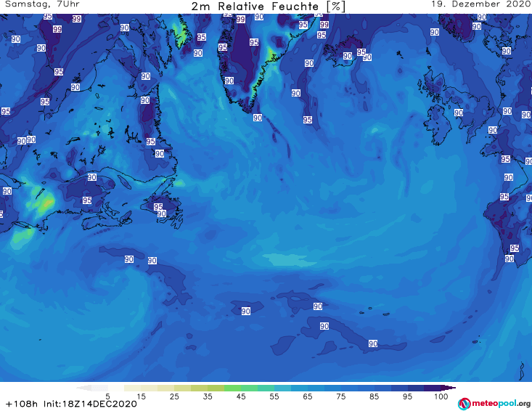Click the 'Init:18Z14DEC2020' initialization text
Screen dimensions: 532x411
click(x=90, y=404)
